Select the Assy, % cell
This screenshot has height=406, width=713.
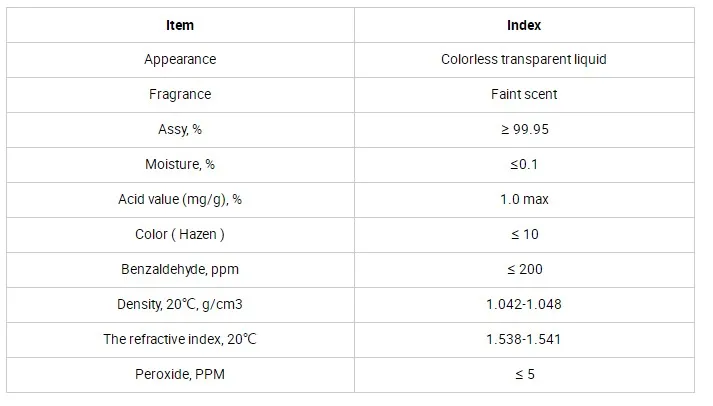(x=180, y=129)
